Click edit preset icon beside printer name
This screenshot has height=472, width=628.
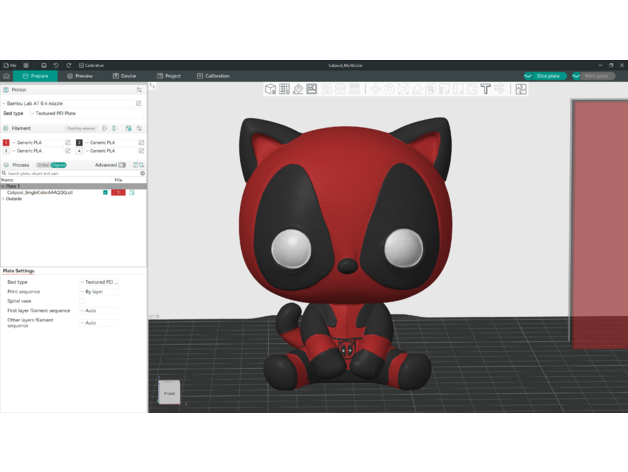pos(138,103)
